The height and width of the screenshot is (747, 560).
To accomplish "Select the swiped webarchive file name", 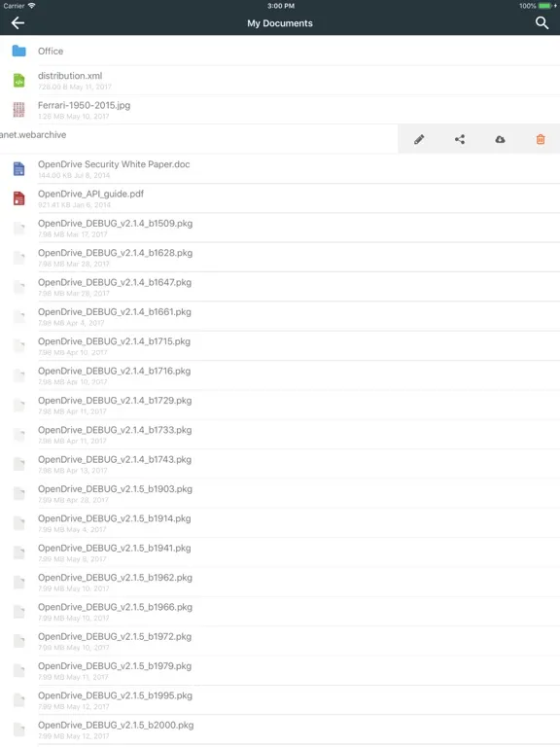I will [33, 135].
